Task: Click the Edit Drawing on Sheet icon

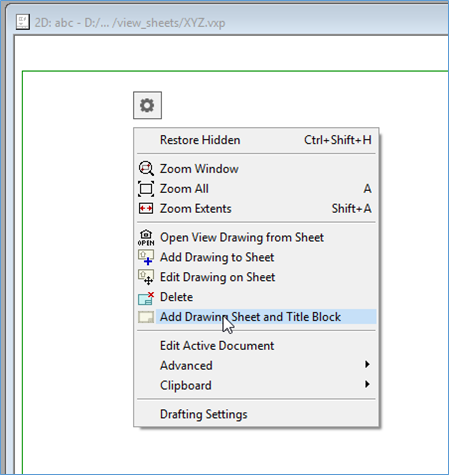Action: tap(146, 277)
